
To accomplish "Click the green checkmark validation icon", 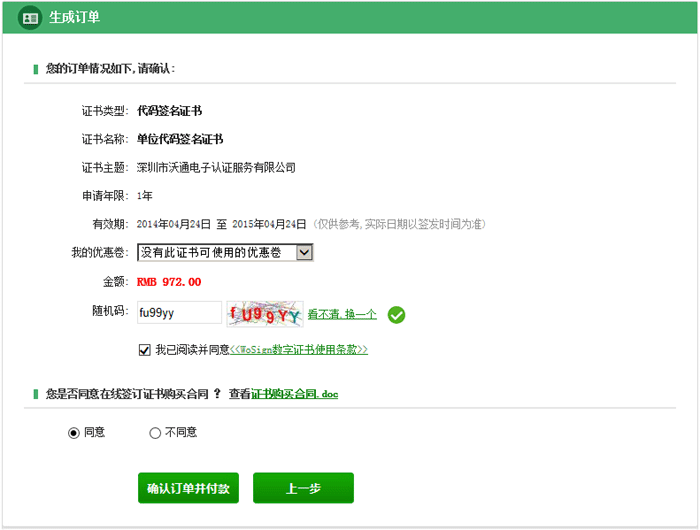I will pos(396,315).
